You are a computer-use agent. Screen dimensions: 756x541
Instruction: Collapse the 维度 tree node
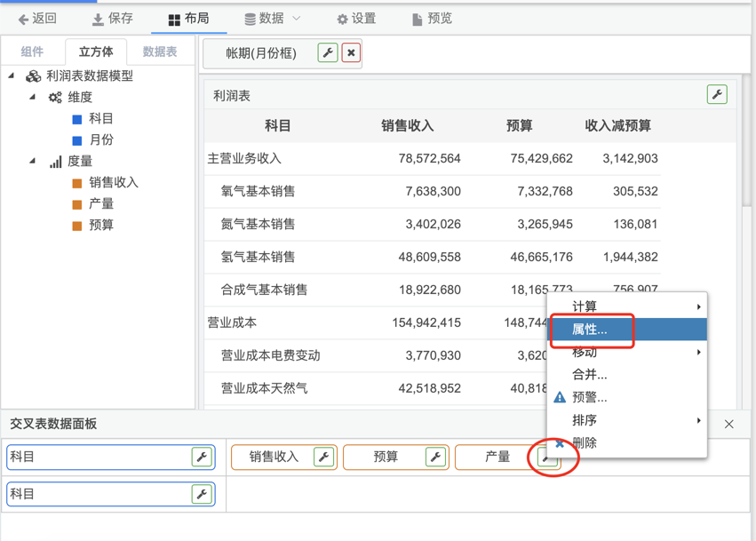point(33,98)
